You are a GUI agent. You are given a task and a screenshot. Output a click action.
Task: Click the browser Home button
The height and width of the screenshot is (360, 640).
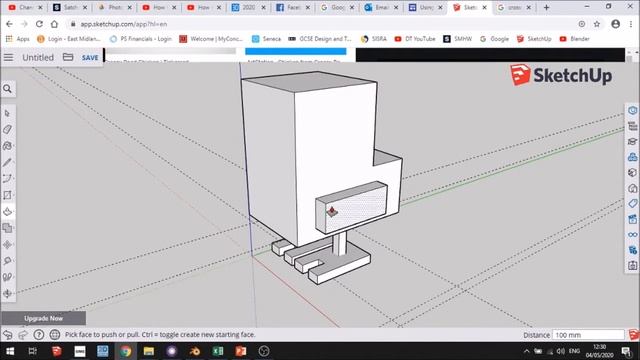click(54, 24)
